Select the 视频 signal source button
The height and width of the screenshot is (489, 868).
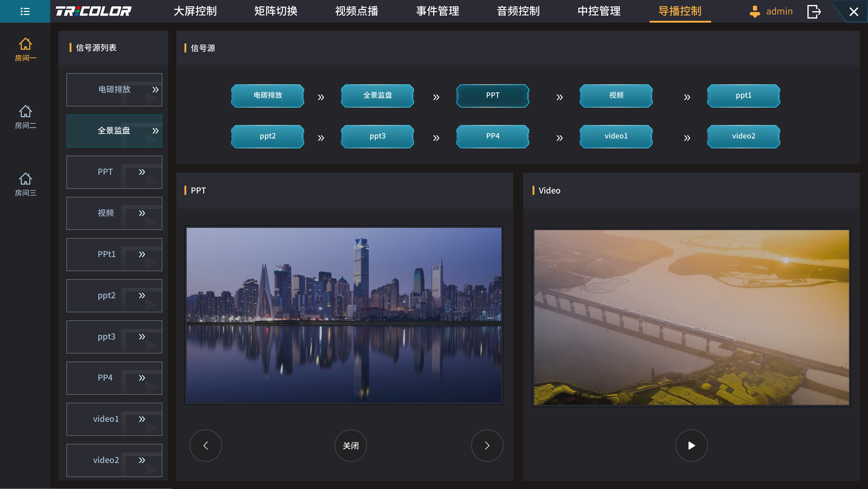[x=616, y=96]
